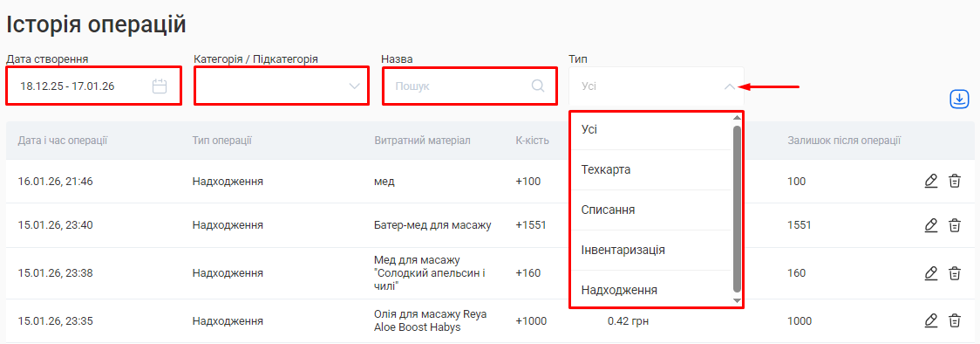Viewport: 980px width, 344px height.
Task: Delete the Батер-мед для масажу operation
Action: coord(955,224)
